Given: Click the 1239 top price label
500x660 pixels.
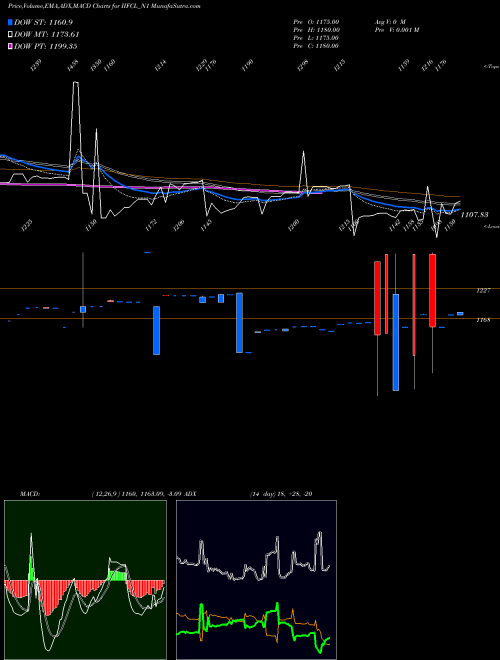Looking at the screenshot, I should point(36,65).
